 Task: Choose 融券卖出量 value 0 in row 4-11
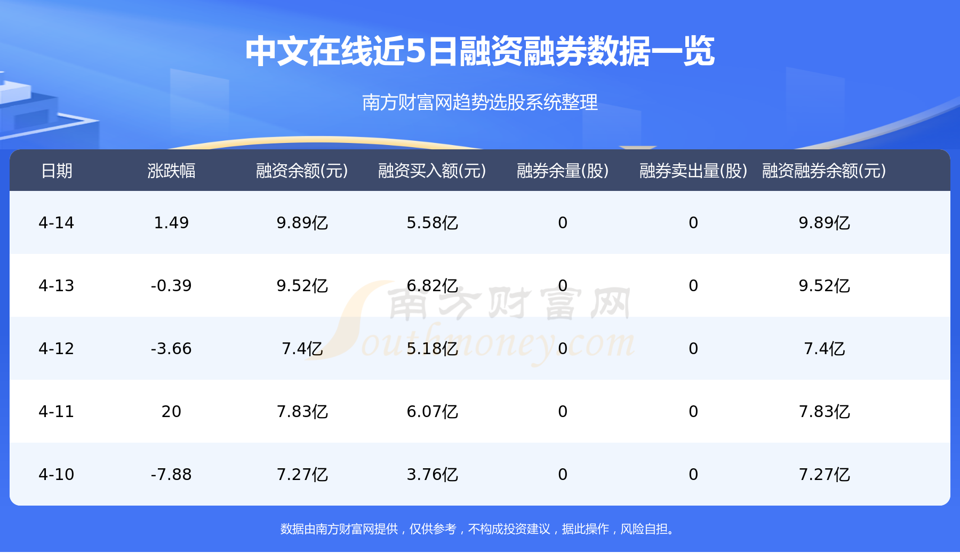[x=693, y=412]
